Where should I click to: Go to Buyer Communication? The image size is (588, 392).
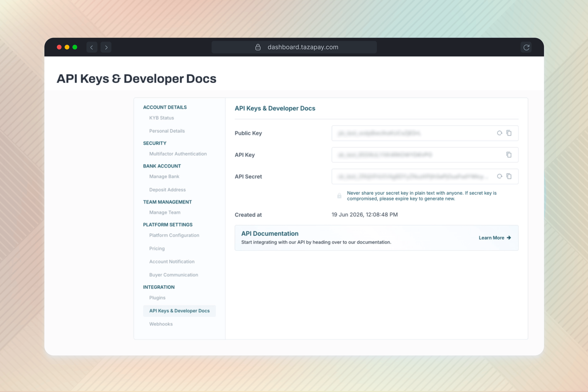[174, 275]
